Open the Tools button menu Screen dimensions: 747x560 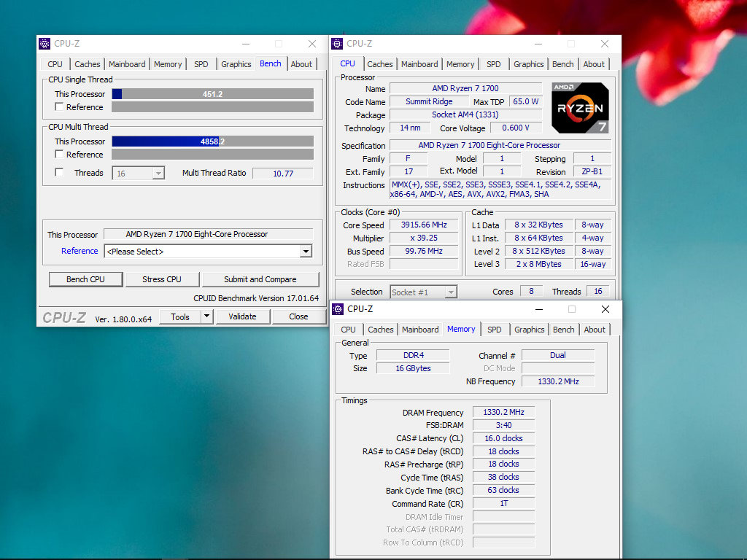pyautogui.click(x=180, y=316)
